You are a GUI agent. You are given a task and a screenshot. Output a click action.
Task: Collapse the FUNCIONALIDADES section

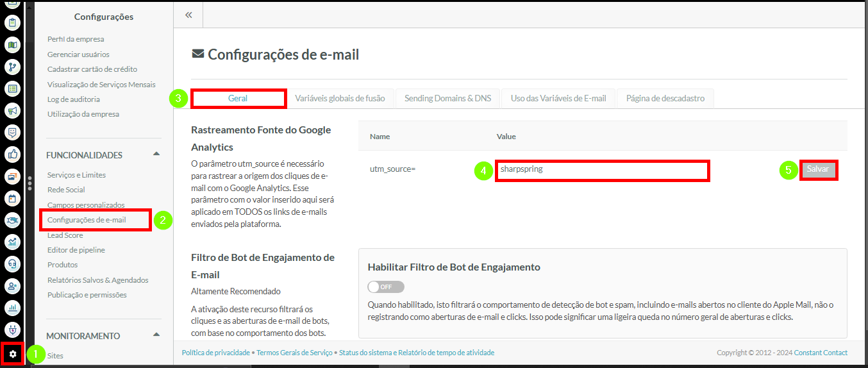pyautogui.click(x=156, y=155)
